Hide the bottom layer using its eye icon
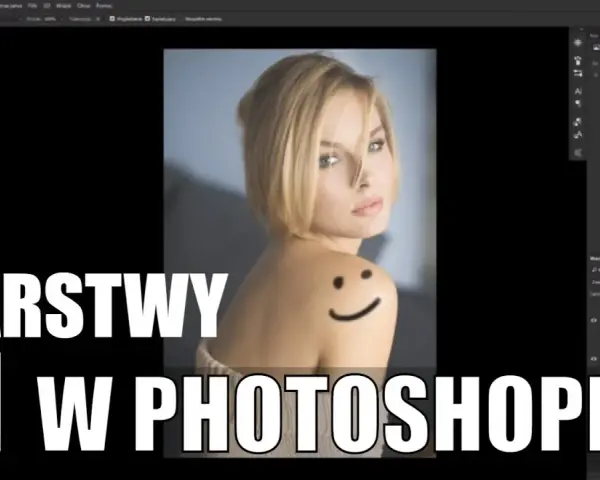600x480 pixels. (594, 359)
